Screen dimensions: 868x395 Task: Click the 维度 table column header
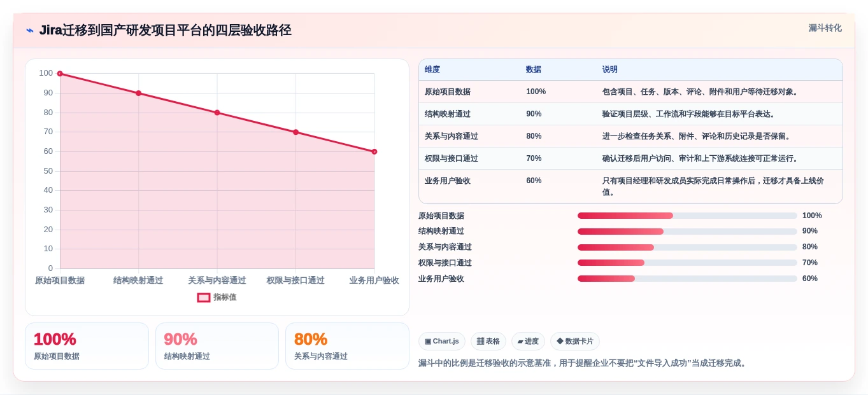pos(432,69)
